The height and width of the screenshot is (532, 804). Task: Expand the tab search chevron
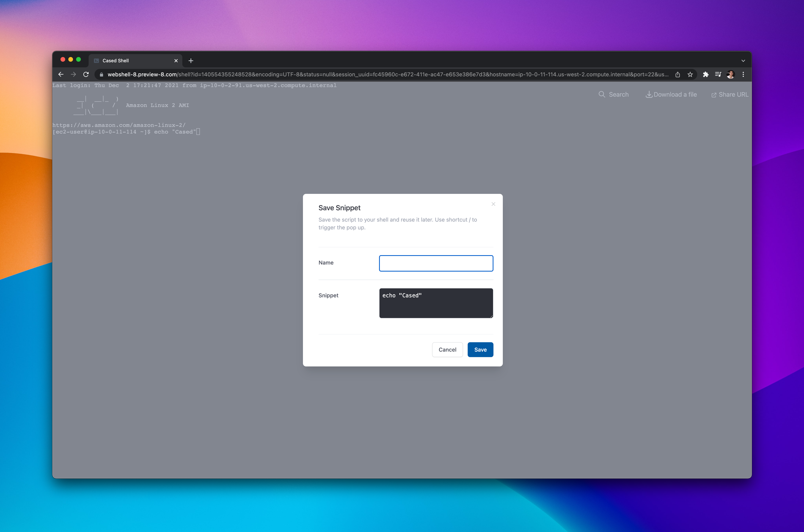point(743,61)
